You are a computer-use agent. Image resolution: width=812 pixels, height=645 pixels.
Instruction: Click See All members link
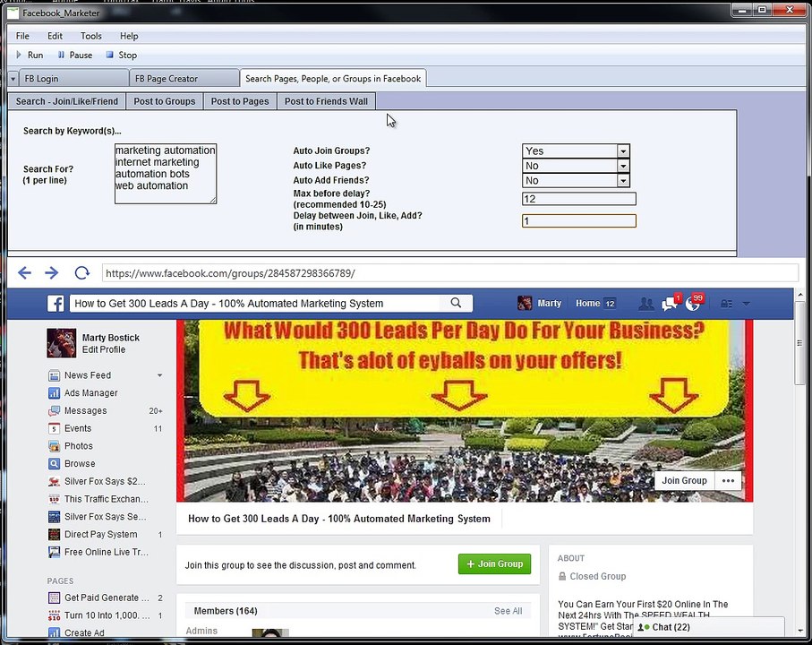pos(508,611)
